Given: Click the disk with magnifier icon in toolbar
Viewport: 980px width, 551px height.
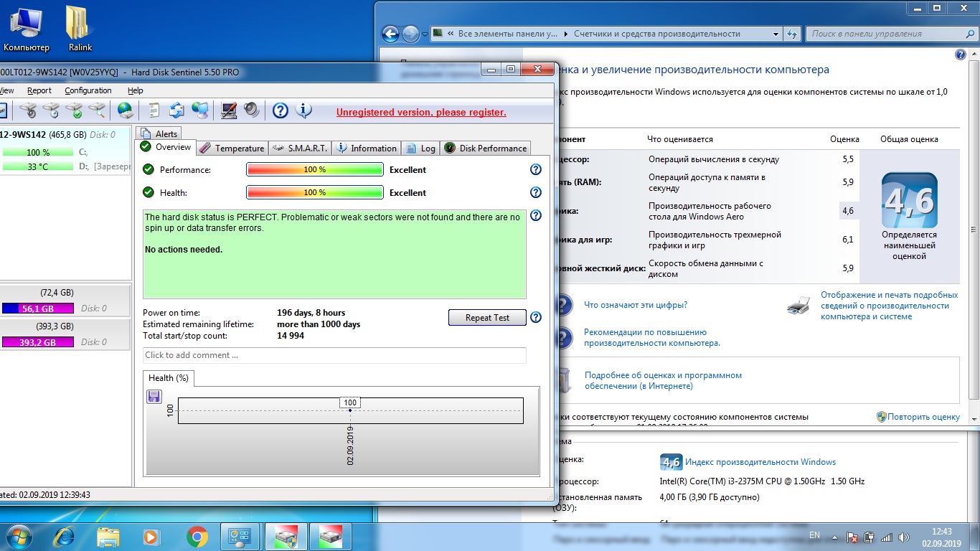Looking at the screenshot, I should pos(96,110).
